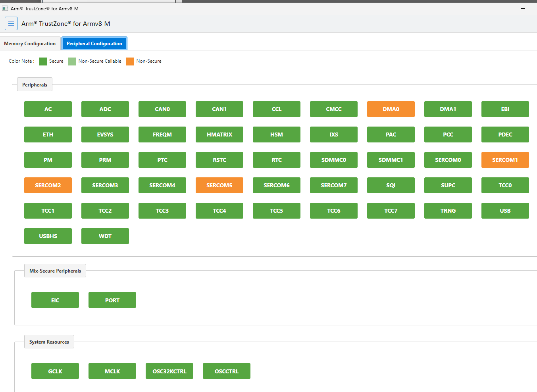Click the GCLK system resource button

click(55, 371)
